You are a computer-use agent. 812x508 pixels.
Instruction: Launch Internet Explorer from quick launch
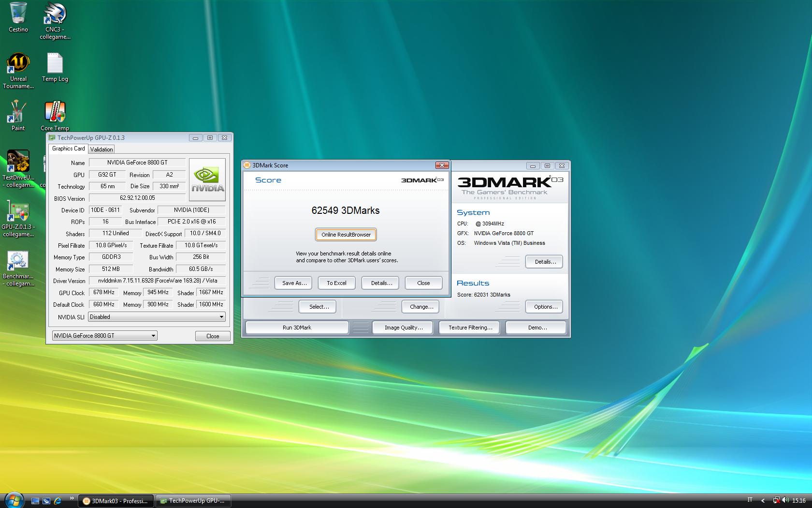[x=58, y=501]
